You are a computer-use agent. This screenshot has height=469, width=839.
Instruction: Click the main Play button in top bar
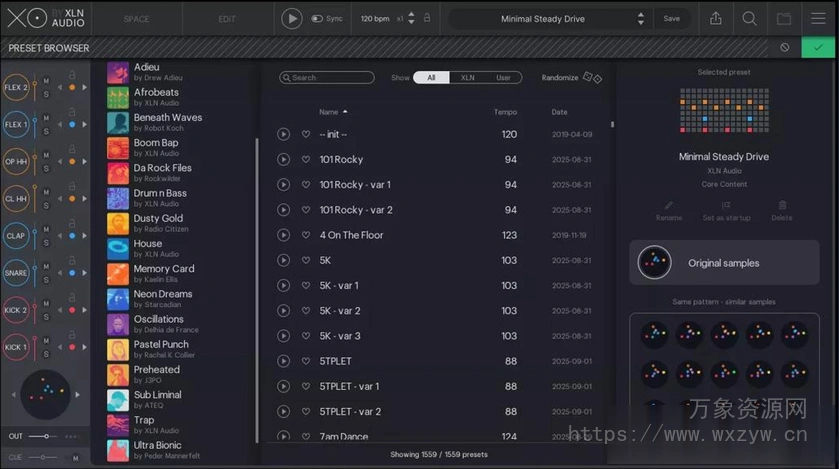pos(292,19)
